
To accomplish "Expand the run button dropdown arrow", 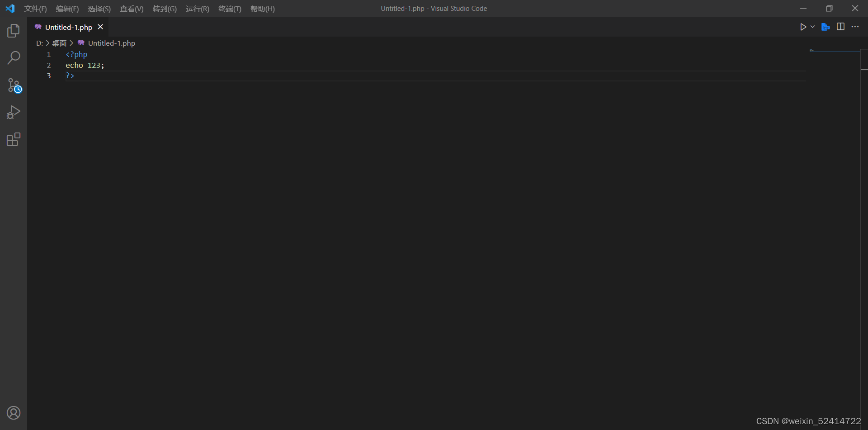I will (x=812, y=27).
